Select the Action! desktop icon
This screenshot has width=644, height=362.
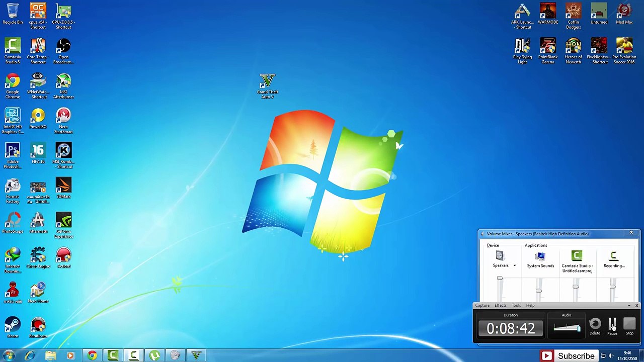(x=63, y=258)
